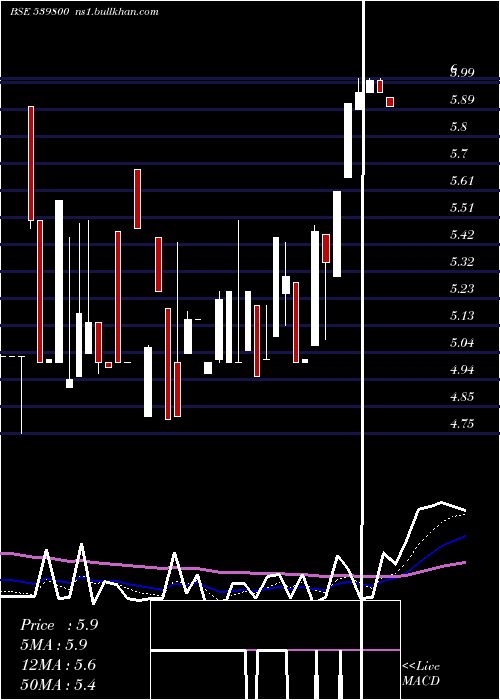Image resolution: width=500 pixels, height=700 pixels.
Task: Click the last small red candle at far right
Action: 390,102
